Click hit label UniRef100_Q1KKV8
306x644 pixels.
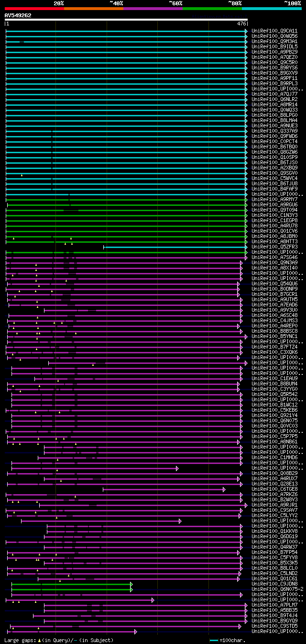(274, 531)
